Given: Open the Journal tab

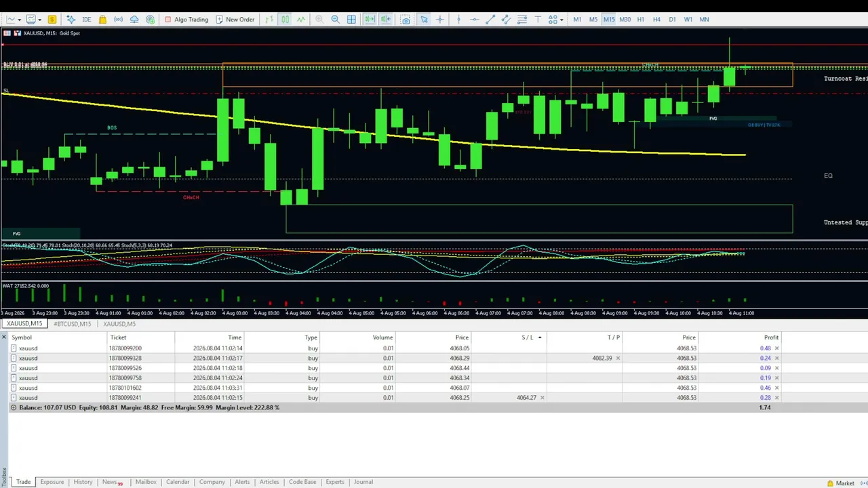Looking at the screenshot, I should tap(363, 482).
